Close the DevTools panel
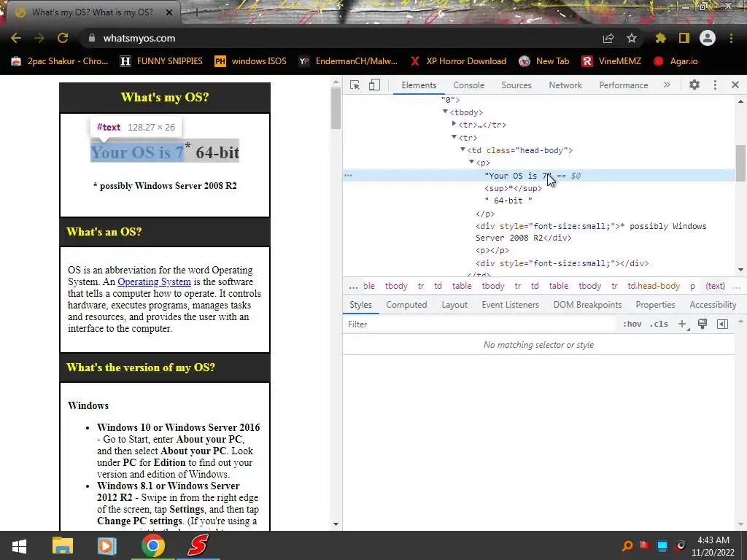The height and width of the screenshot is (560, 747). click(x=735, y=85)
